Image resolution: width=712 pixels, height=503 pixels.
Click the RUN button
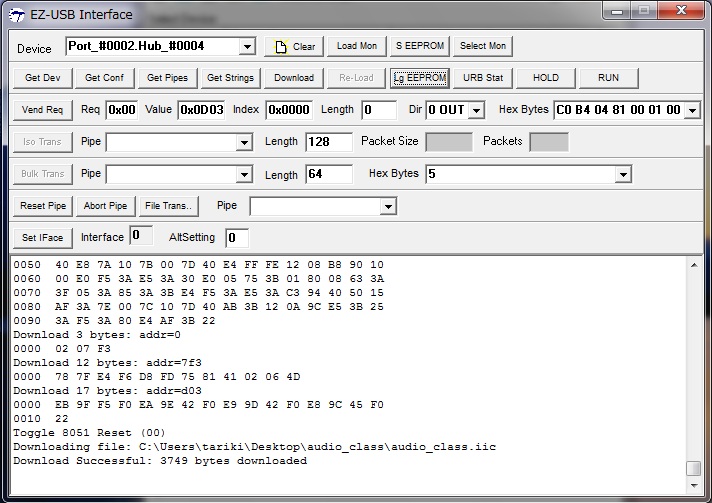(608, 78)
